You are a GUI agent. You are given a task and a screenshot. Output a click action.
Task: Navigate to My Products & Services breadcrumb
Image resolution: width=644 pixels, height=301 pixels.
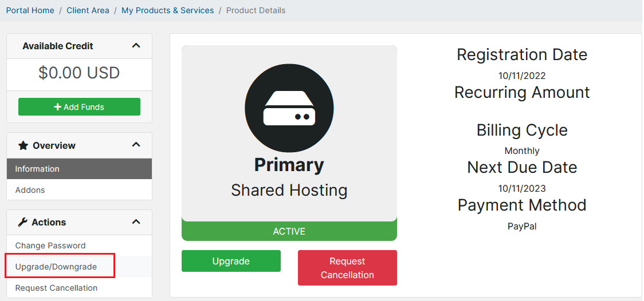coord(167,10)
